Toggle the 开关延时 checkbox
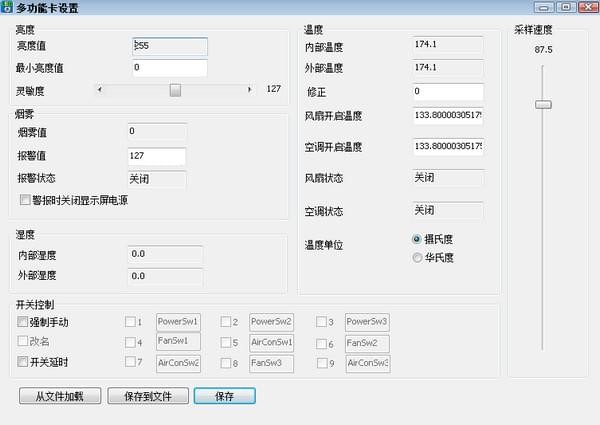 23,362
